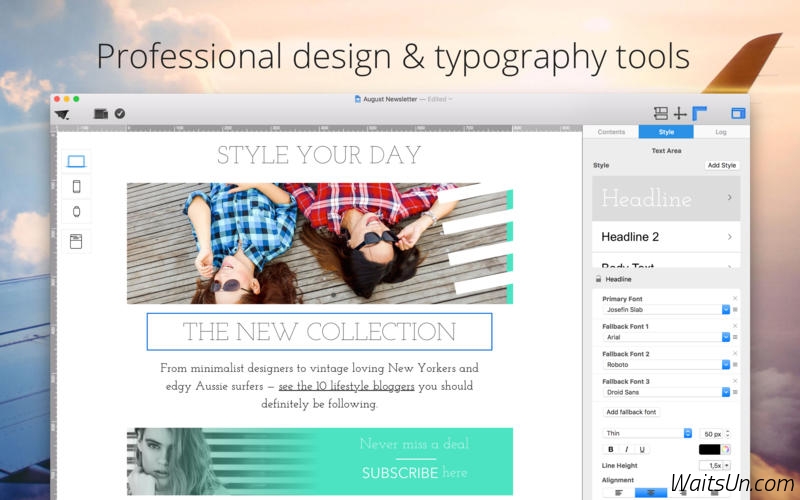Open the color wheel picker icon
The image size is (800, 500).
point(726,449)
